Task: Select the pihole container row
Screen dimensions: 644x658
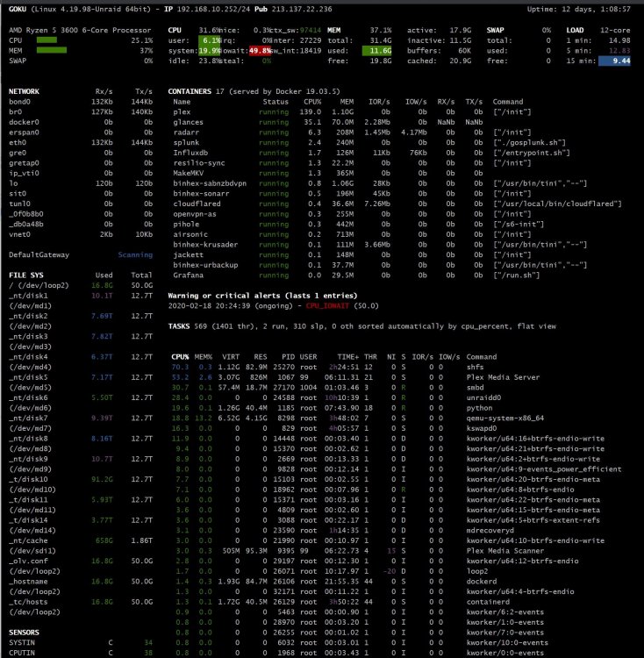Action: click(358, 224)
